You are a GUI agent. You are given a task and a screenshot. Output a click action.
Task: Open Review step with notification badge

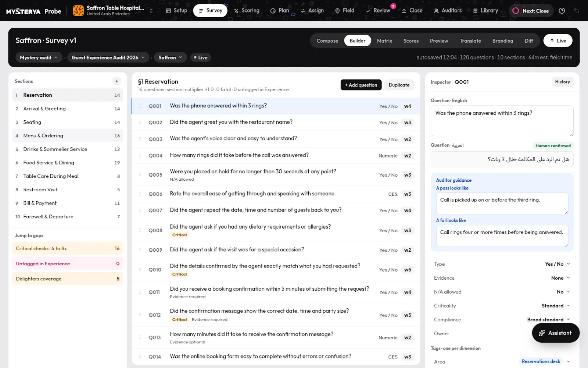378,11
